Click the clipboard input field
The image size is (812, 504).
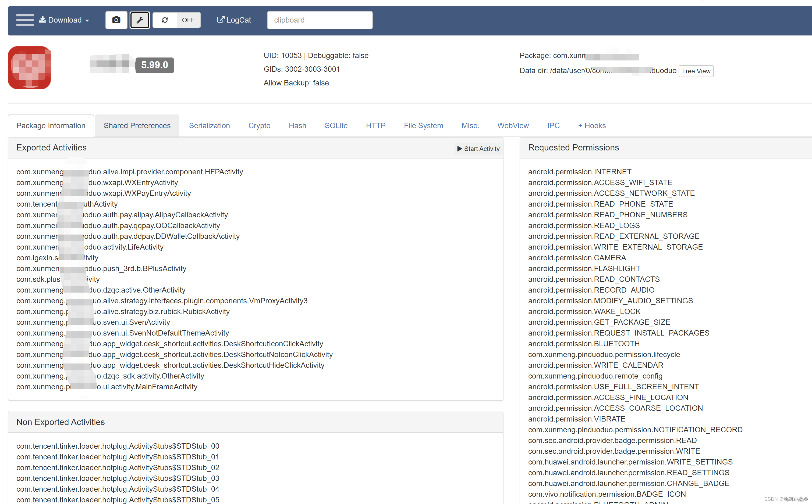(x=319, y=20)
